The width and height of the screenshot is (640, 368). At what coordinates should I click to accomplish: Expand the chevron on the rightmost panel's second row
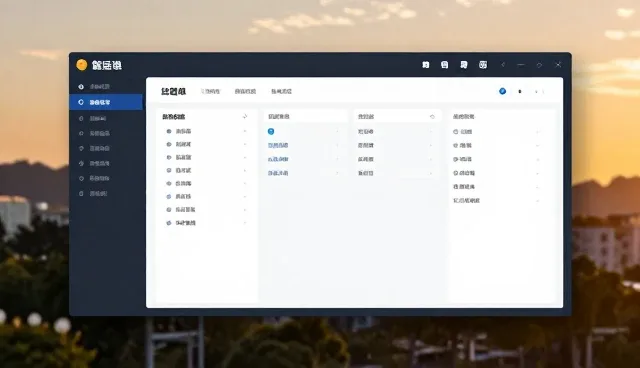(x=538, y=145)
